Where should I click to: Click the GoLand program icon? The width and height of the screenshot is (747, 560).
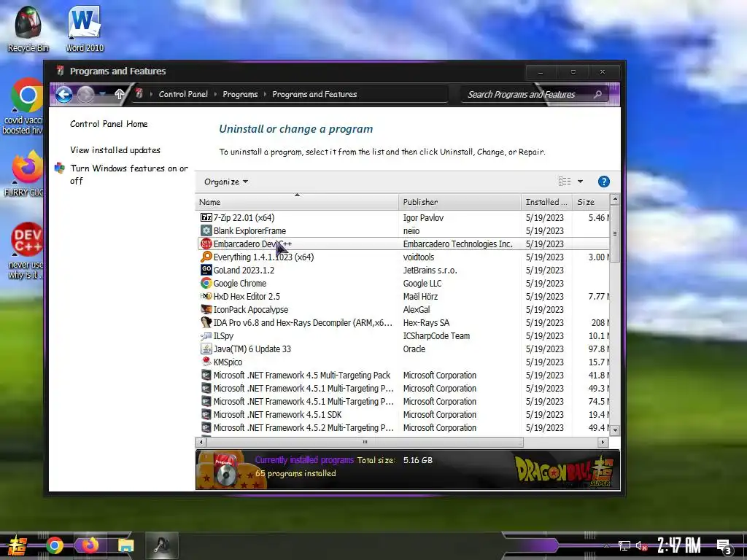pos(206,270)
